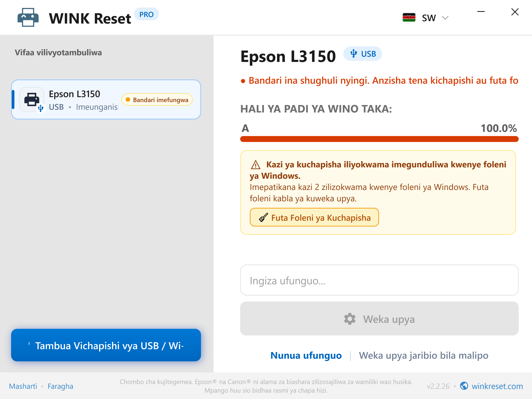Click the Epson L3150 printer device icon
This screenshot has width=532, height=399.
(x=32, y=100)
